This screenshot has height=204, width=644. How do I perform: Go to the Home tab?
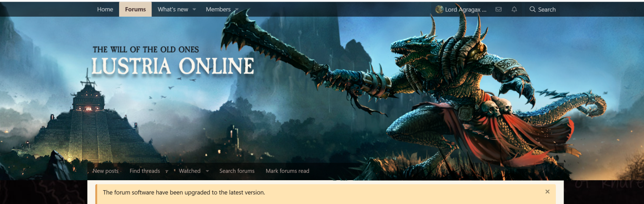click(105, 10)
